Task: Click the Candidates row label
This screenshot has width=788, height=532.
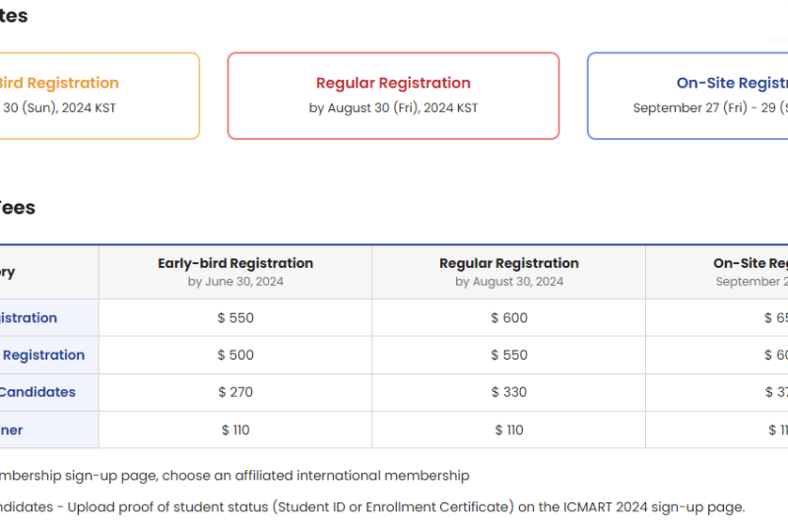Action: [37, 392]
